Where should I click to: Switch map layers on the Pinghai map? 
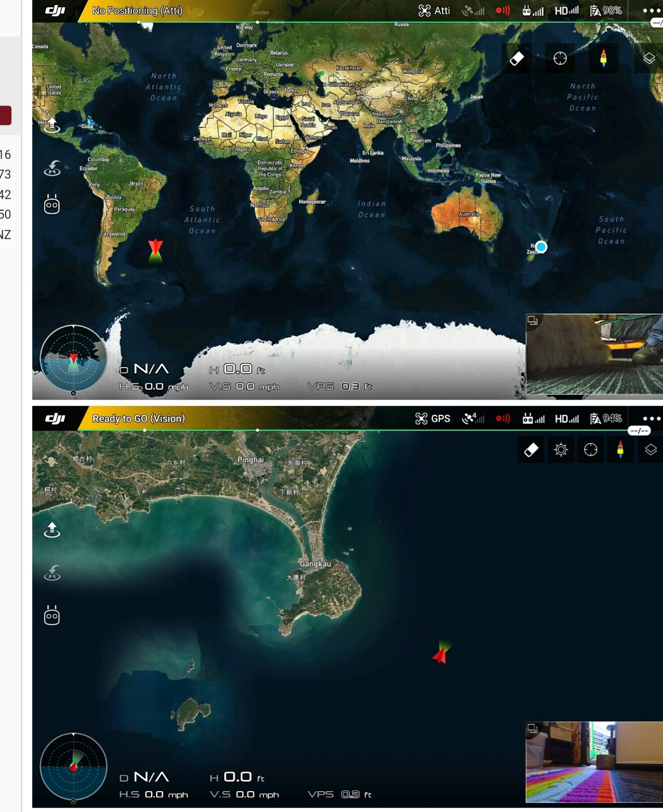[651, 450]
